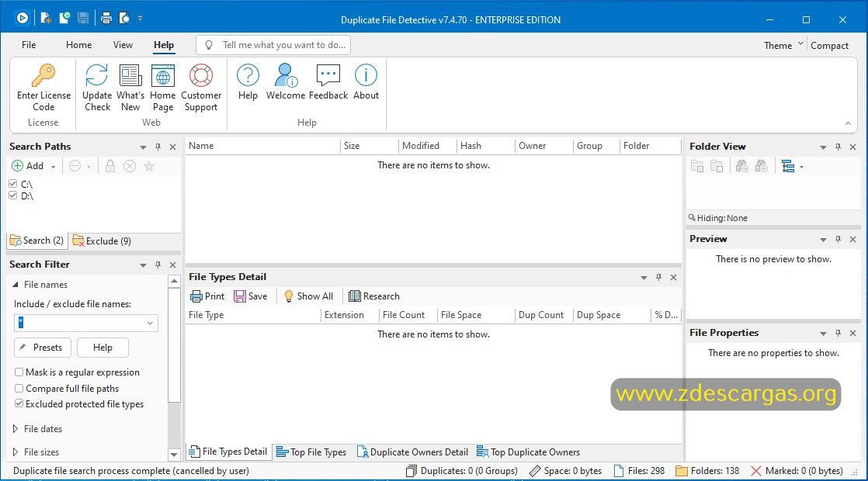Open the Add path dropdown arrow
Viewport: 868px width, 481px height.
coord(53,167)
